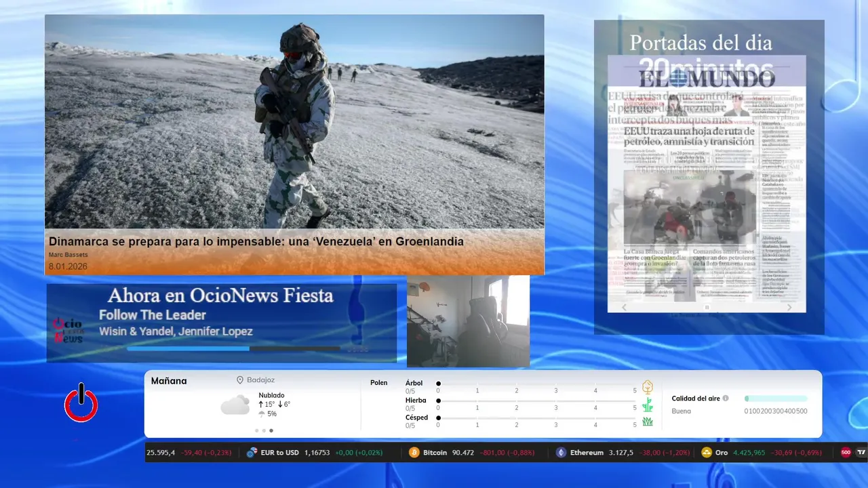
Task: Click the umbrella rain chance icon
Action: point(262,414)
